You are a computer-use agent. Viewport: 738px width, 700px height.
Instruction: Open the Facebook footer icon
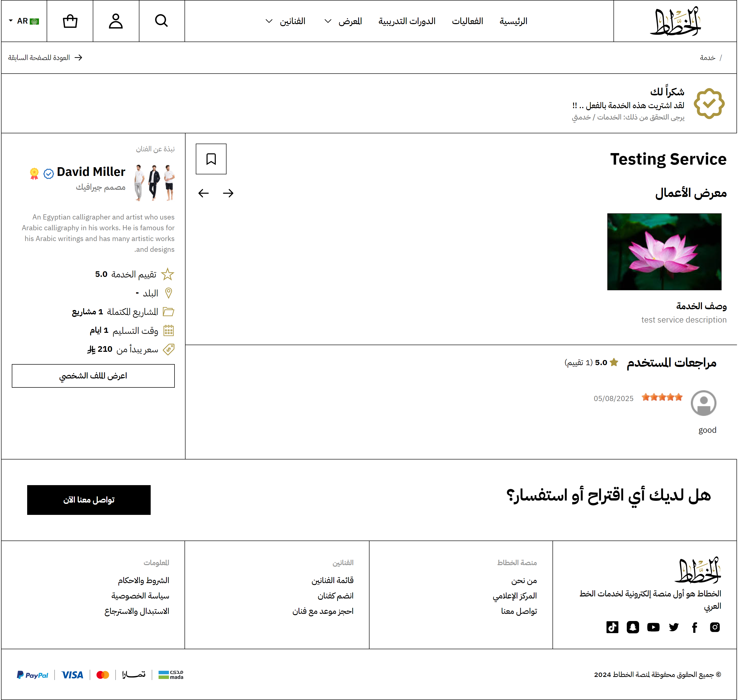pos(694,627)
